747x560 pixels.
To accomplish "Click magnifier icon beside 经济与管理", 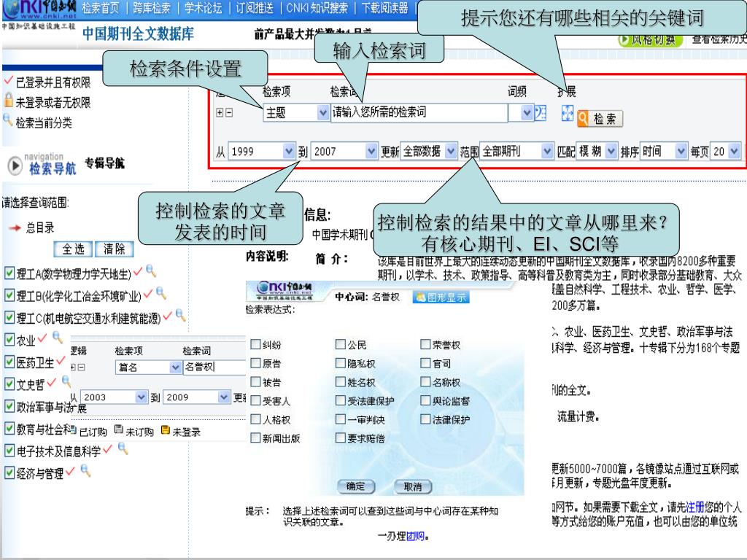I will [86, 470].
